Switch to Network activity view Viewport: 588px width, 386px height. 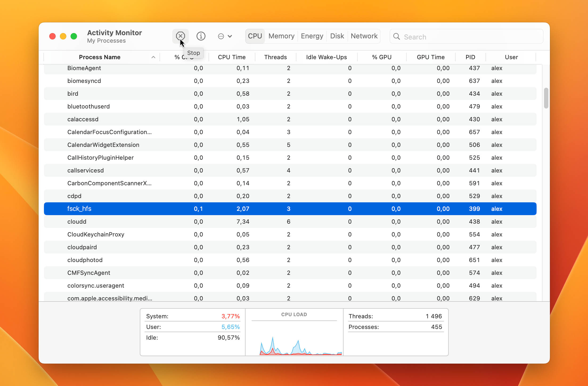(364, 36)
